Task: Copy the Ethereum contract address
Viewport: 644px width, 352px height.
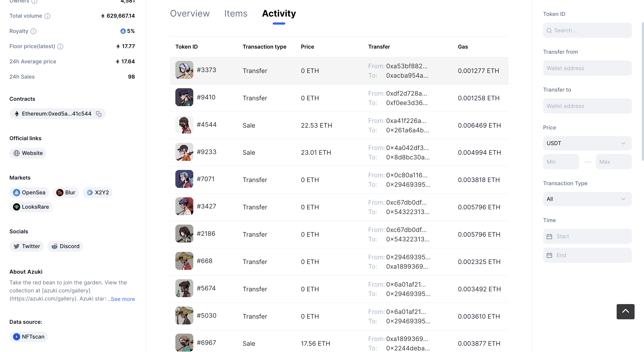Action: pos(99,114)
